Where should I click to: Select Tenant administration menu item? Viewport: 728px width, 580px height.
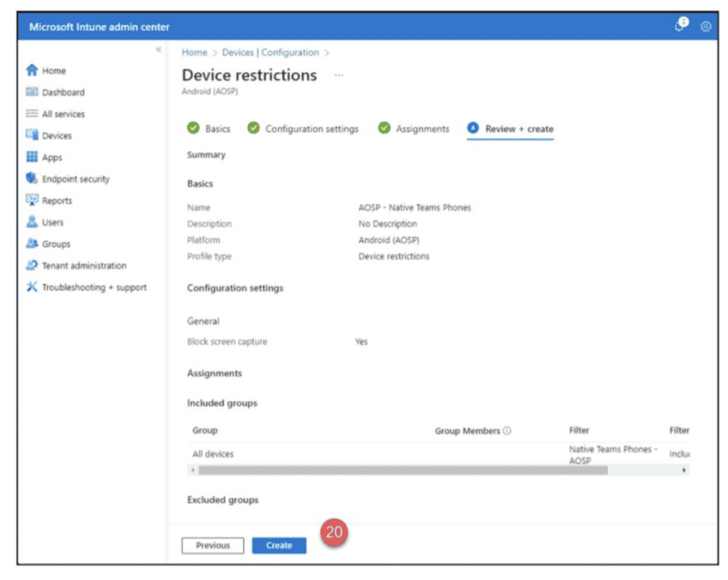tap(84, 266)
